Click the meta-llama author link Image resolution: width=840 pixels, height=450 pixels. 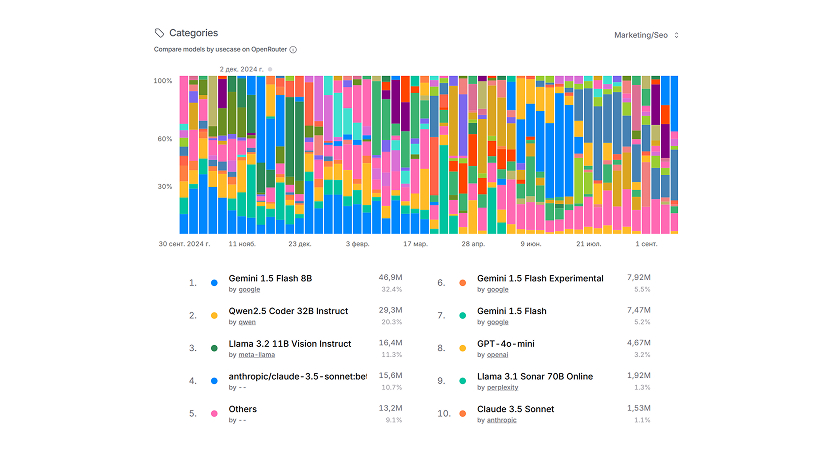[x=255, y=356]
